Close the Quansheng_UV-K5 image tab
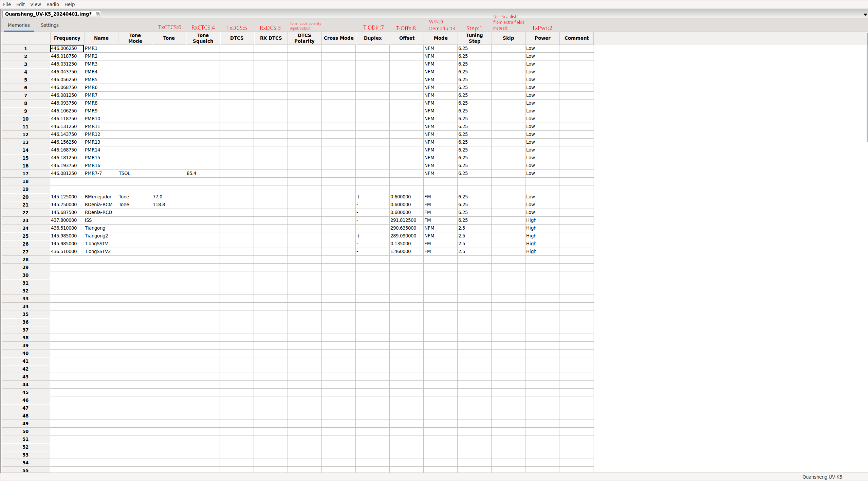The height and width of the screenshot is (481, 868). coord(97,14)
